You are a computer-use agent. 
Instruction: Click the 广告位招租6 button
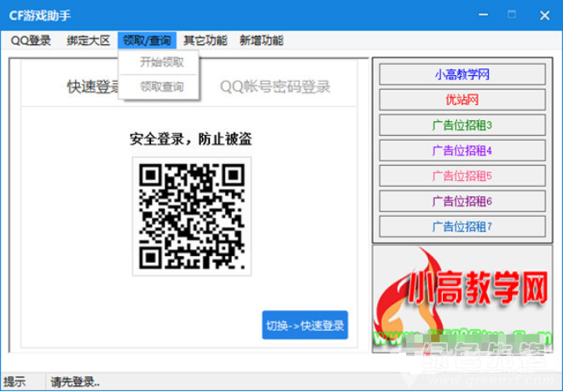[462, 201]
